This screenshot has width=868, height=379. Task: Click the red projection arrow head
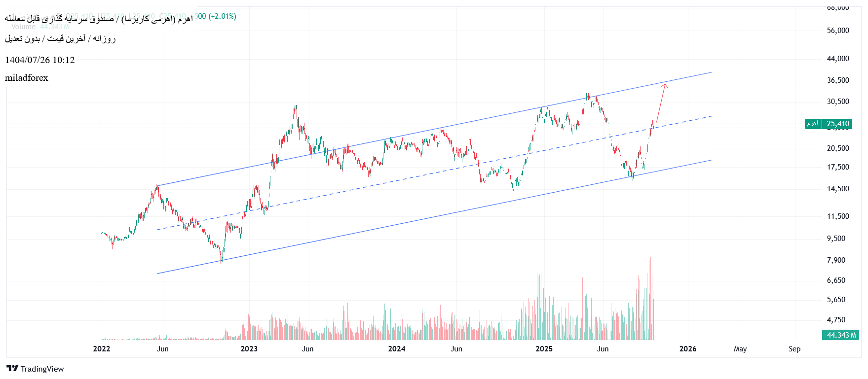[665, 86]
